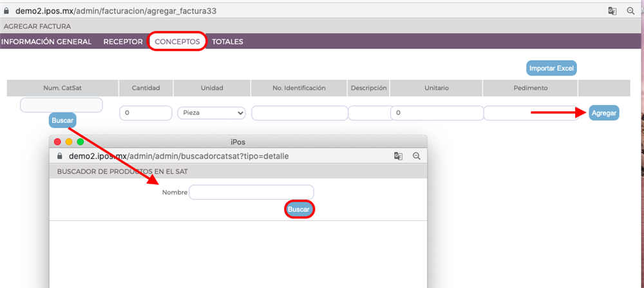This screenshot has height=288, width=644.
Task: Click the Pedimento input field
Action: point(531,113)
